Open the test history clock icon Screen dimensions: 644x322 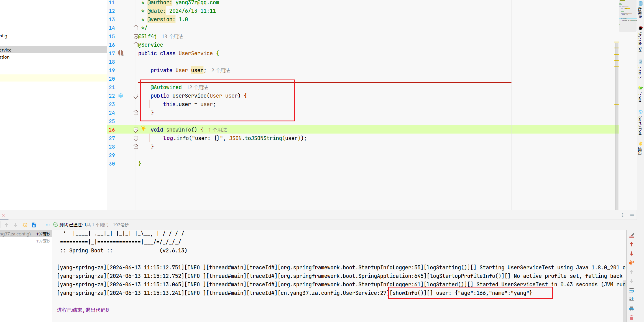[25, 225]
